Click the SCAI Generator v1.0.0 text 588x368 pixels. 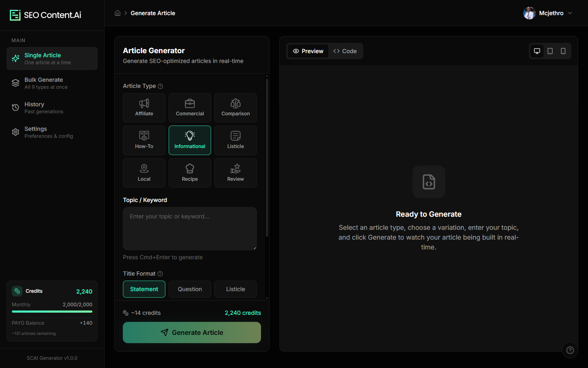pyautogui.click(x=52, y=358)
